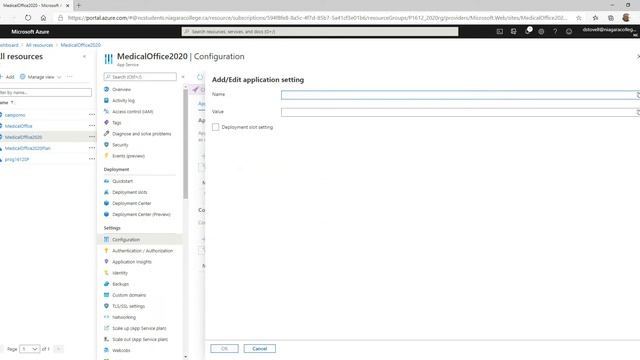The height and width of the screenshot is (360, 640).
Task: Open Custom domains
Action: pyautogui.click(x=129, y=295)
